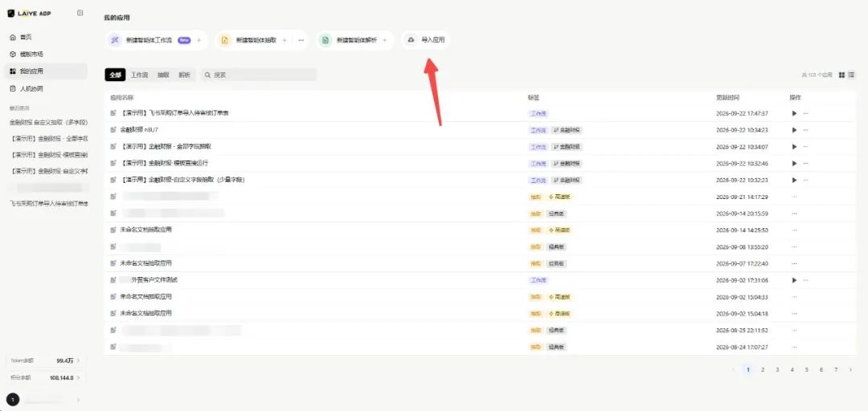The image size is (868, 411).
Task: Click timestamp 2026-08-24 17:07:27
Action: (x=742, y=348)
